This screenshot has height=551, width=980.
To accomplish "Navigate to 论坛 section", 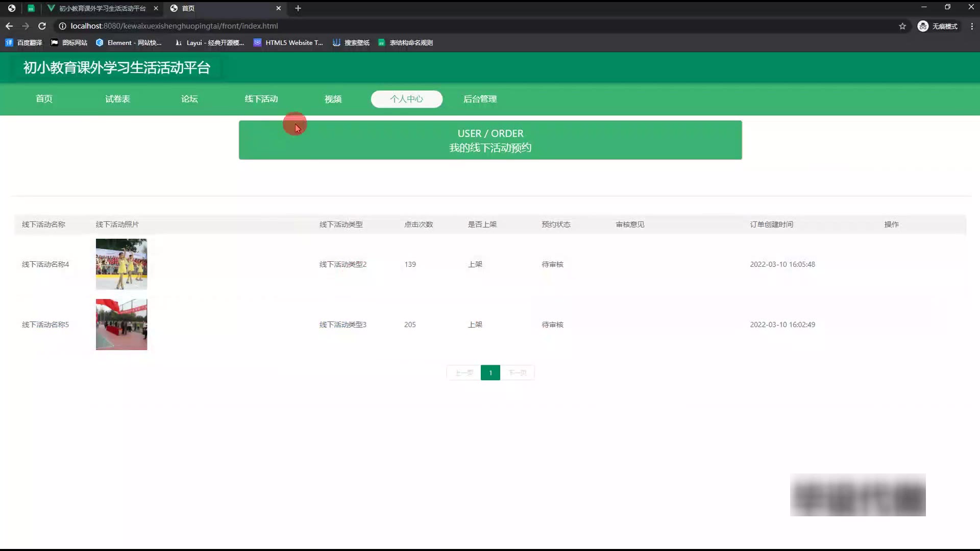I will pyautogui.click(x=189, y=99).
